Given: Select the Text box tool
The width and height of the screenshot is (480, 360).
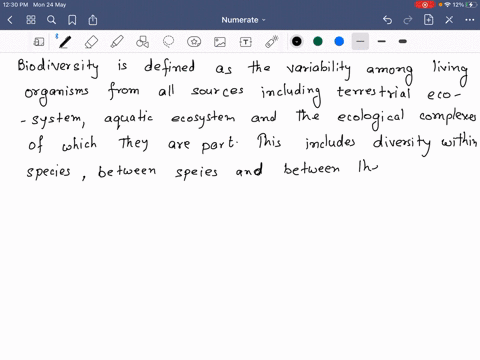Looking at the screenshot, I should click(x=246, y=42).
